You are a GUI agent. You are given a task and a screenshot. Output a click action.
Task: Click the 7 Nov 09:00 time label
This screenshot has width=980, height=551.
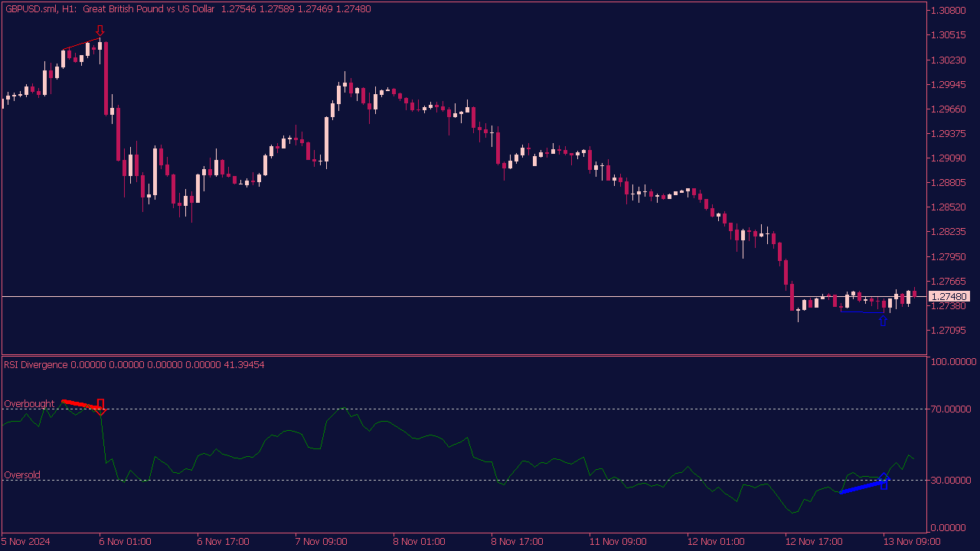click(322, 542)
